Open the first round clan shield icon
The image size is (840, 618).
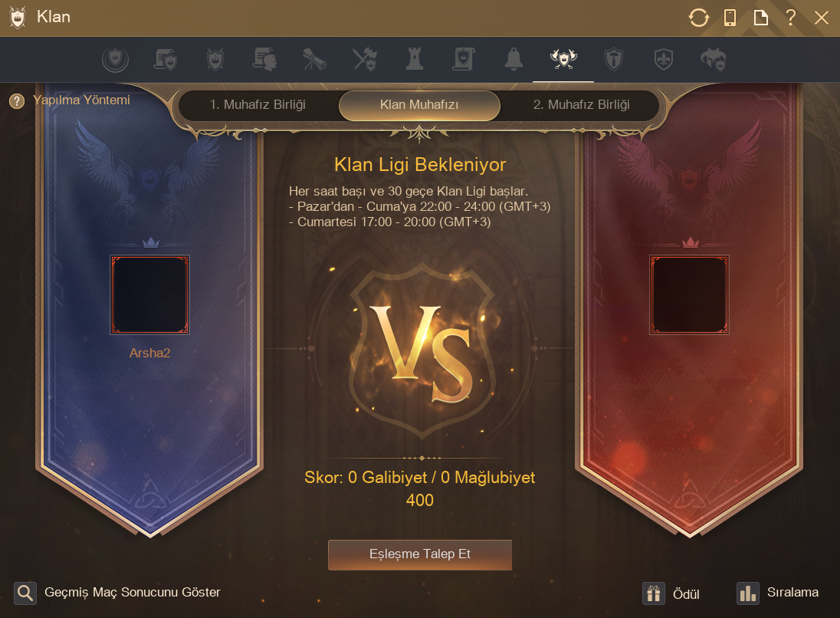pos(115,59)
